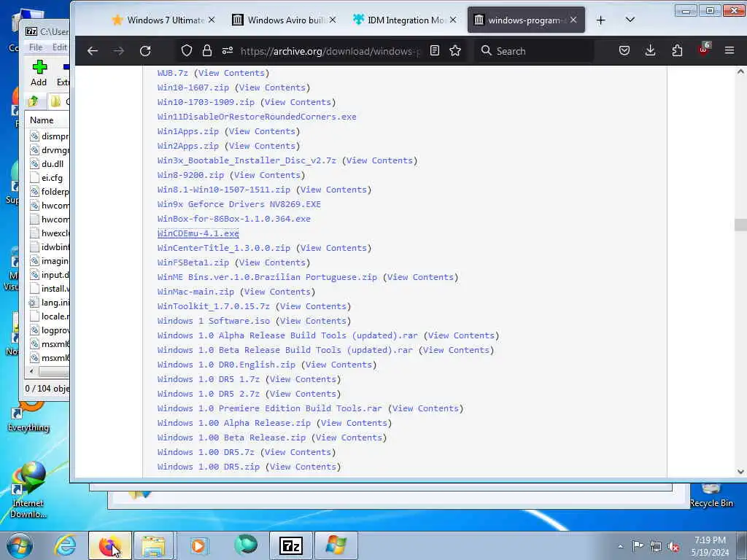
Task: Open Internet Download Manager desktop shortcut
Action: [x=28, y=491]
